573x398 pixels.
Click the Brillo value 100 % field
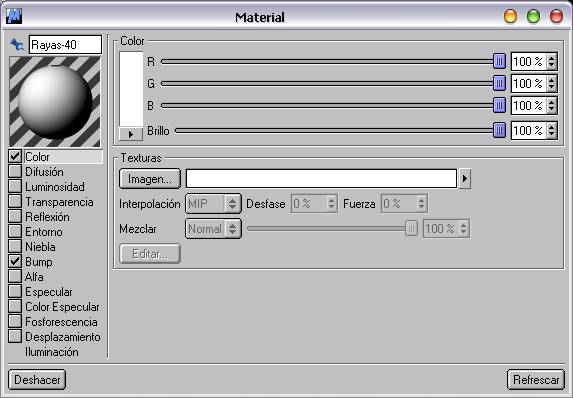pyautogui.click(x=528, y=130)
